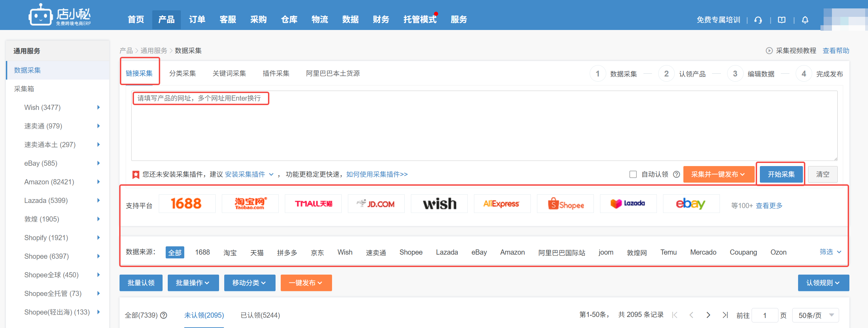Filter data source by 全部

coord(175,252)
